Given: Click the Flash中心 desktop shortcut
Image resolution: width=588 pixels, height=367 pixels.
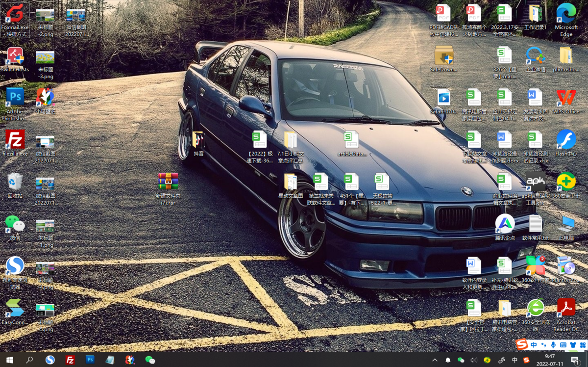Looking at the screenshot, I should pos(566,140).
